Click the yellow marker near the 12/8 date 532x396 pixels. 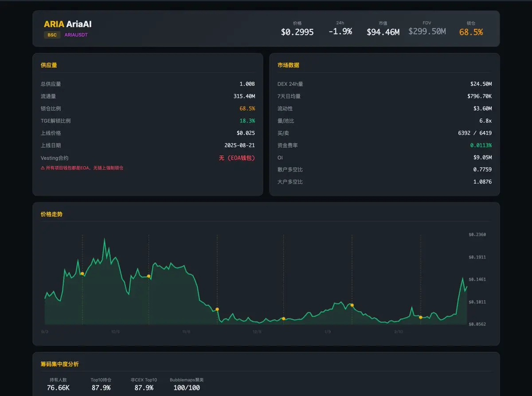point(283,319)
